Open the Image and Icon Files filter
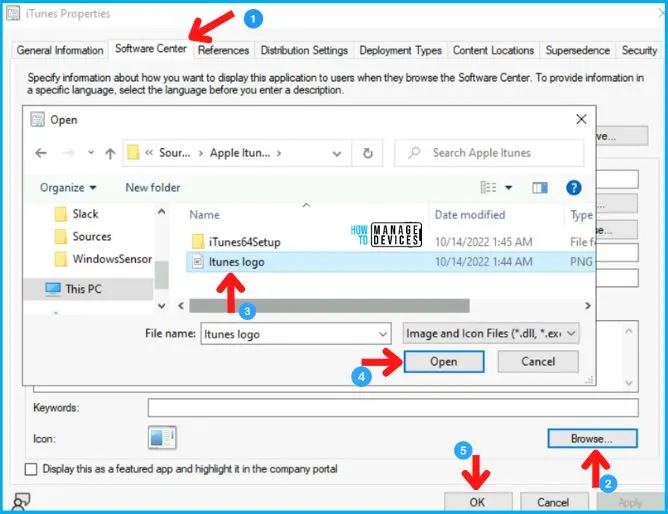The image size is (668, 514). [490, 333]
